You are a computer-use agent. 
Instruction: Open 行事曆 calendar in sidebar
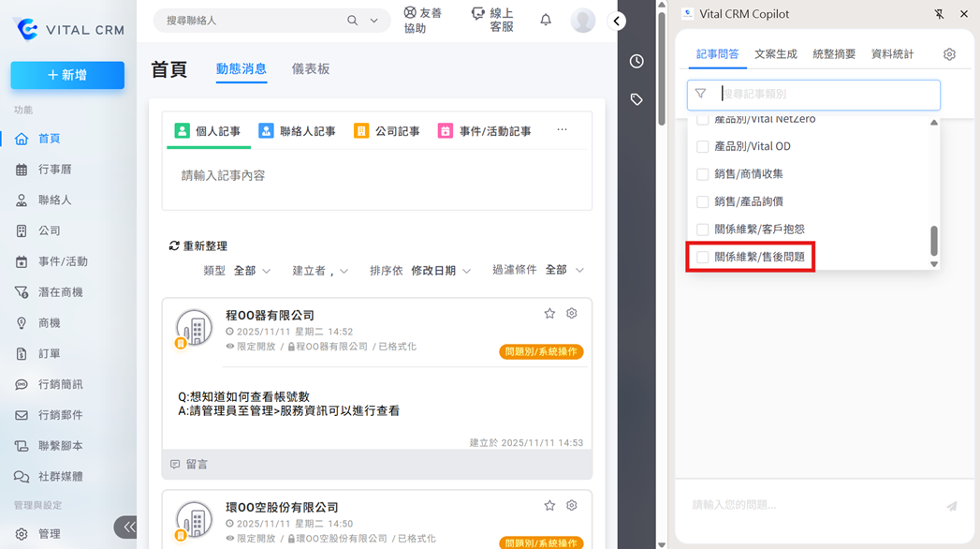[54, 170]
